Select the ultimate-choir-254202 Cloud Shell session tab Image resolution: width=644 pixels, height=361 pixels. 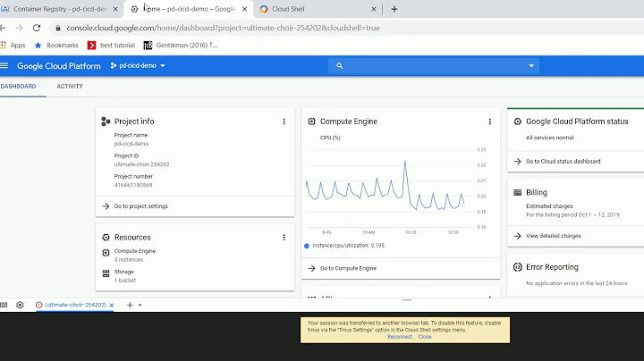[75, 305]
